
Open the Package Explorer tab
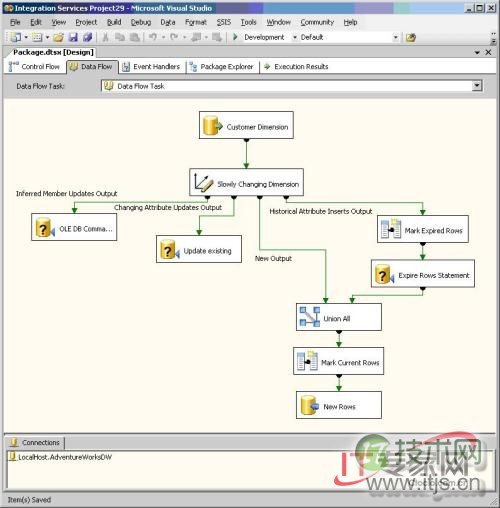click(222, 67)
